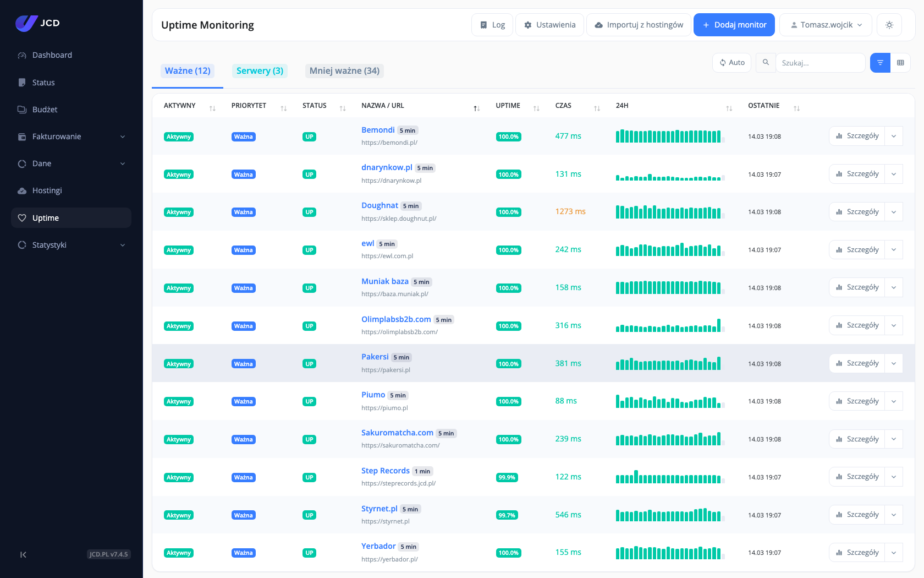Click the JCD logo icon
This screenshot has height=578, width=924.
26,23
